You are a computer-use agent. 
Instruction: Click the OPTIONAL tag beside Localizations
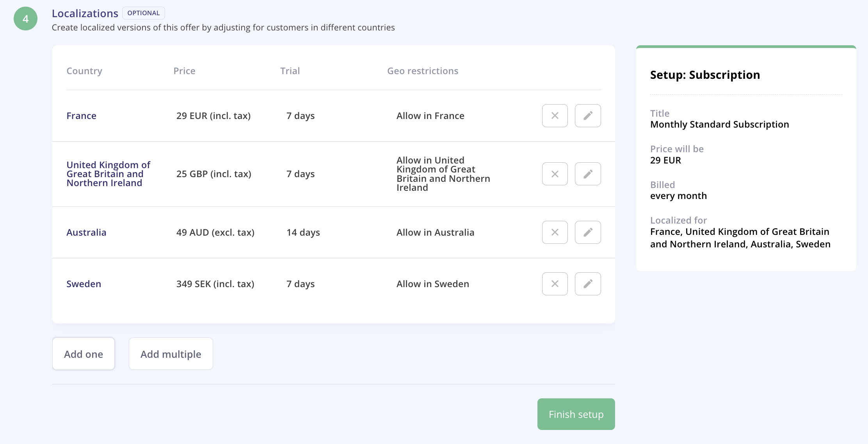coord(144,13)
